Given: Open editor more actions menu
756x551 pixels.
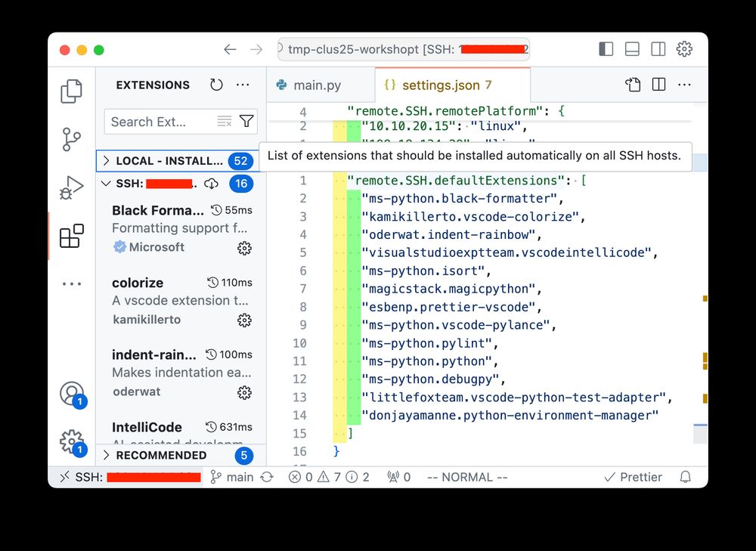Looking at the screenshot, I should click(685, 85).
